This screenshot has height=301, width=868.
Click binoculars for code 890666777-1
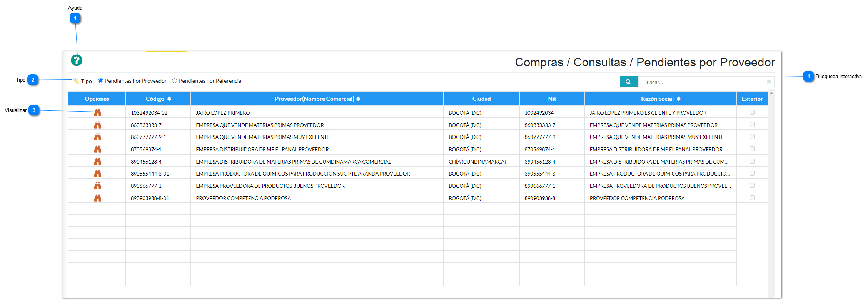[98, 186]
